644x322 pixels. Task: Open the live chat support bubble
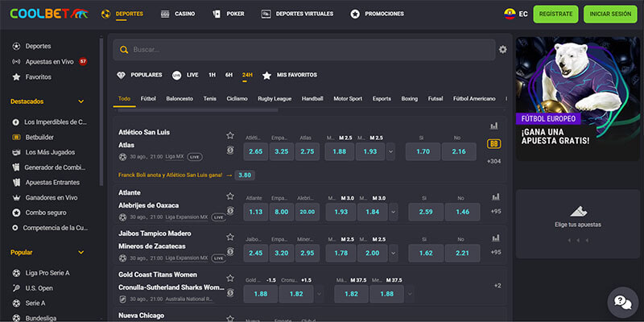click(621, 303)
